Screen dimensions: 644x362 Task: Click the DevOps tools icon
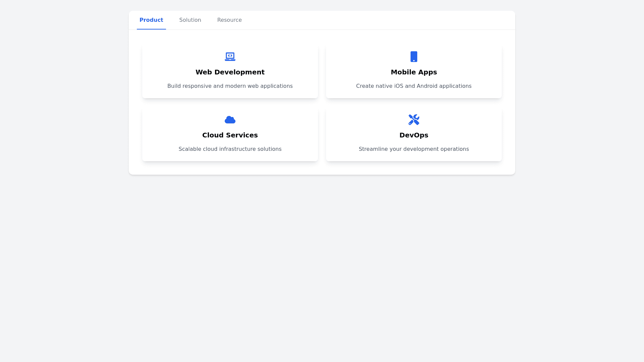(414, 120)
